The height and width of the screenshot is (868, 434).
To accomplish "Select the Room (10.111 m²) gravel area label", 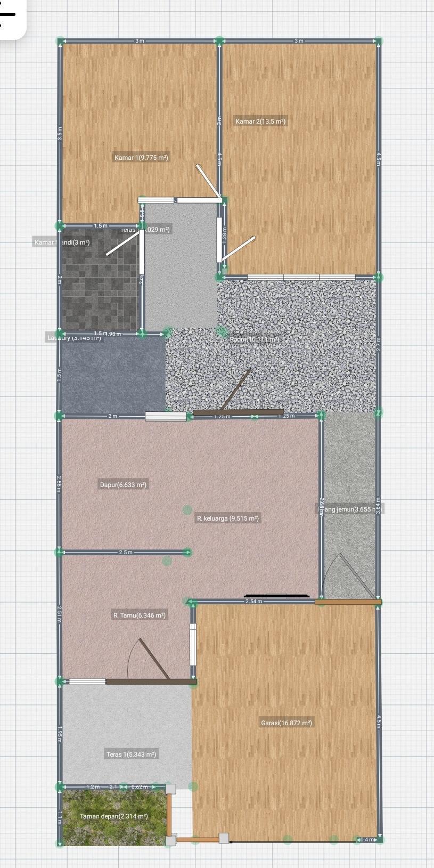I will [x=254, y=339].
